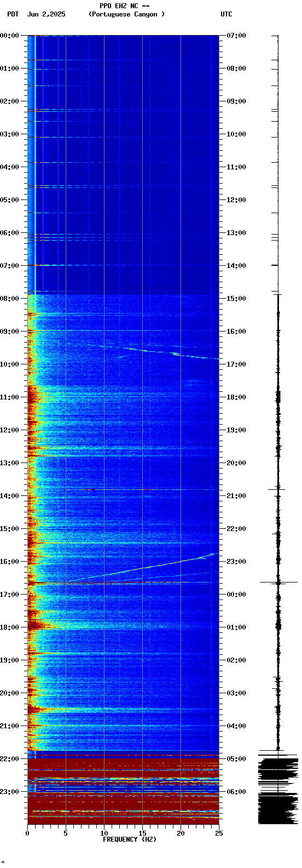
Task: Click '02:00' on the UTC time axis
Action: (x=236, y=660)
